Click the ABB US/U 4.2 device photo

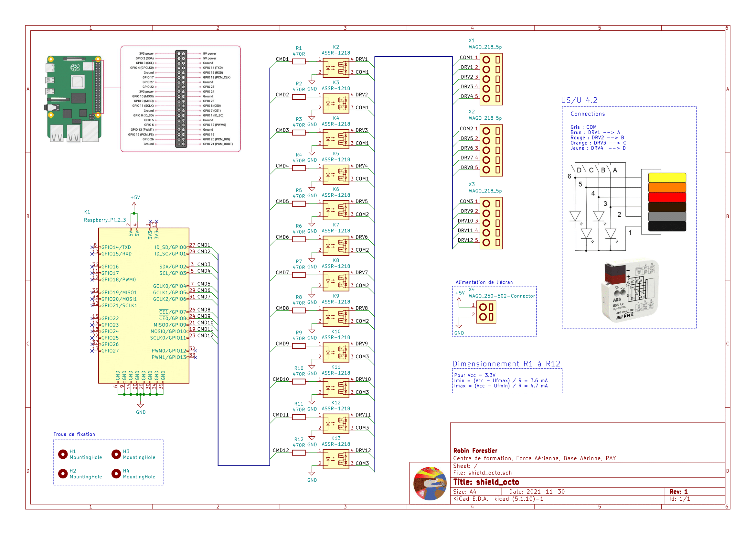[630, 290]
